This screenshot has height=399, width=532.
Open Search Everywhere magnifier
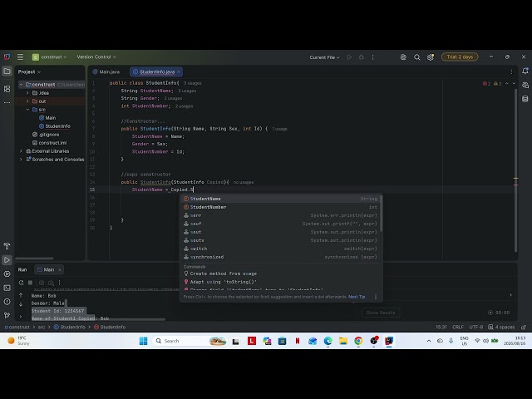417,57
